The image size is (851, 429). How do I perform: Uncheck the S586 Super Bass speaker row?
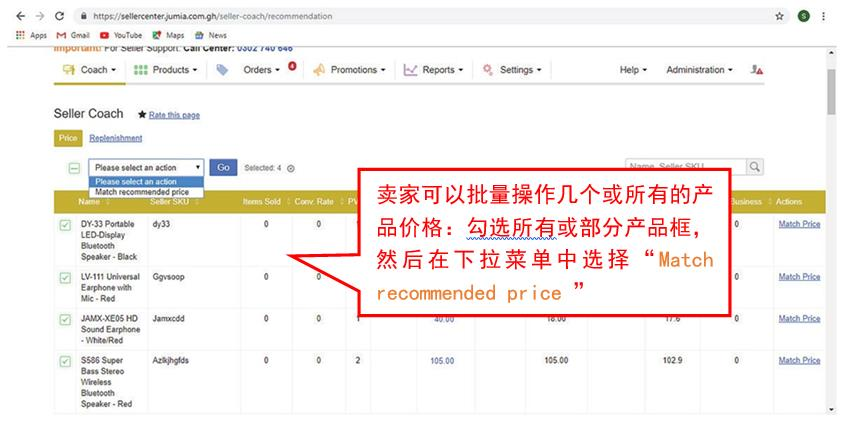pos(65,362)
